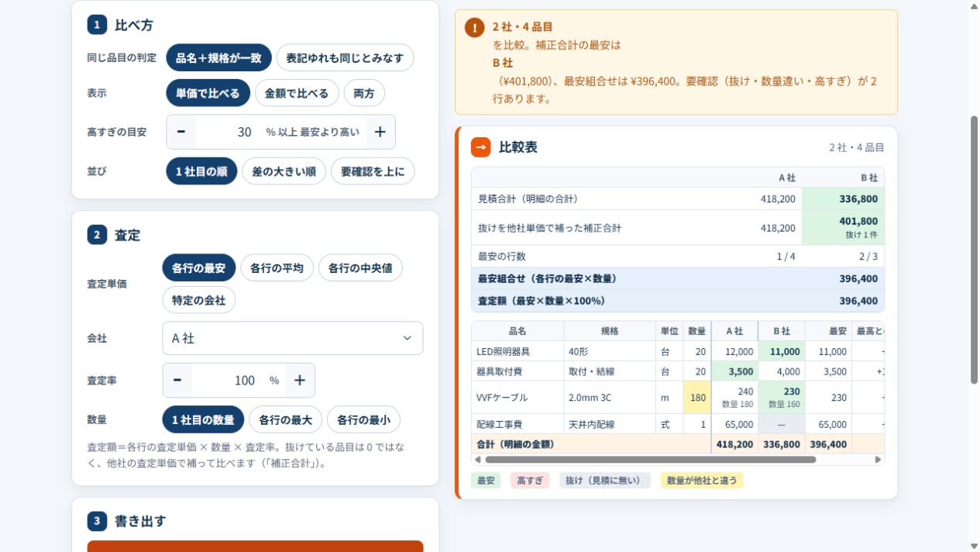Increase the 査定率 with plus button
This screenshot has height=552, width=980.
pos(300,380)
